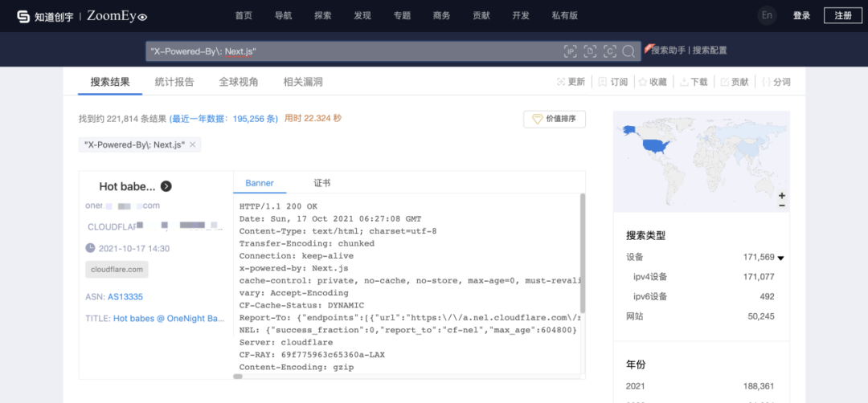Open the 导航 menu item

pos(284,15)
